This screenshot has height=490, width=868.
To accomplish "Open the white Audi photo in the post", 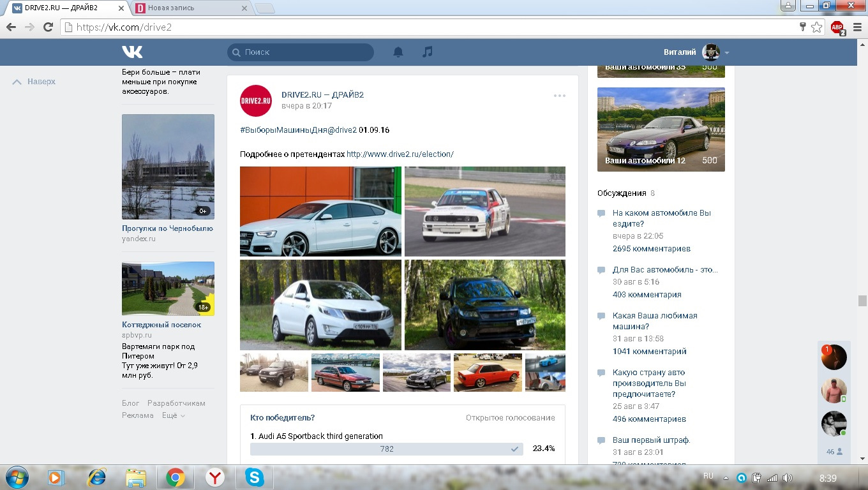I will [x=320, y=211].
